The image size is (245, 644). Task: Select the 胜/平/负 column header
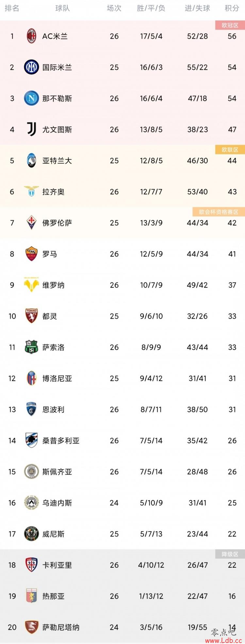point(151,8)
